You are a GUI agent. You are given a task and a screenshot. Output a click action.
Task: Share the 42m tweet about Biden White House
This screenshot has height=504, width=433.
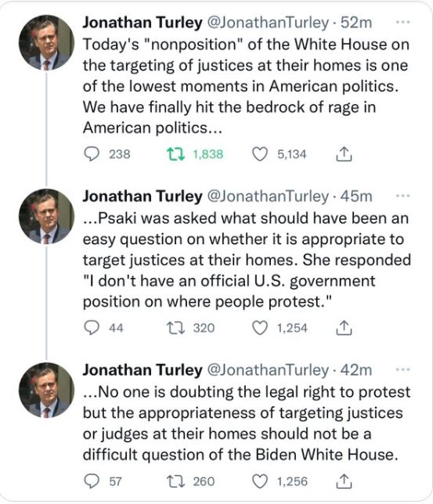pos(344,481)
